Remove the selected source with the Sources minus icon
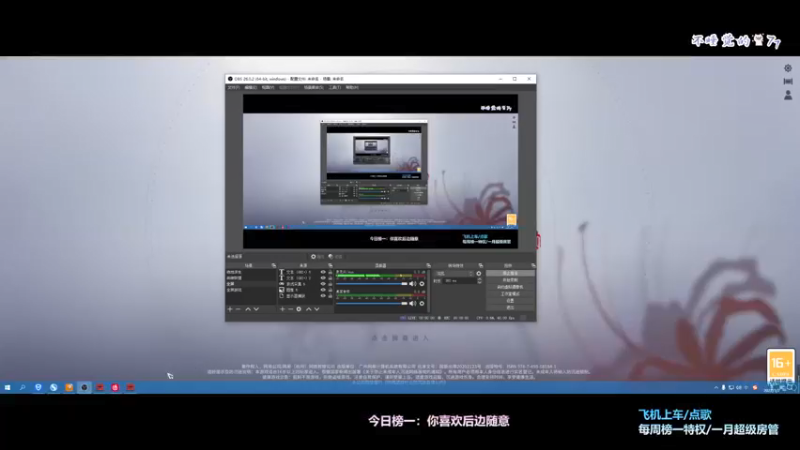The width and height of the screenshot is (800, 450). pyautogui.click(x=290, y=309)
